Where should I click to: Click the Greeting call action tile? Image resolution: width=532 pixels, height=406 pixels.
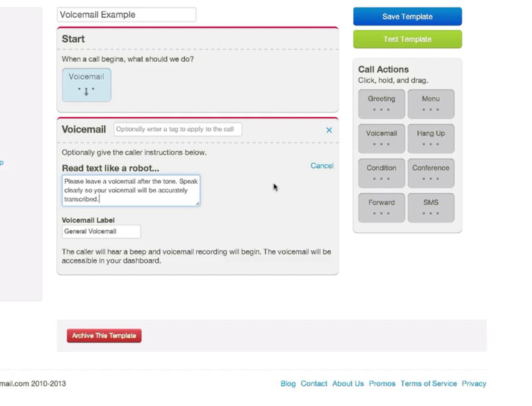381,104
